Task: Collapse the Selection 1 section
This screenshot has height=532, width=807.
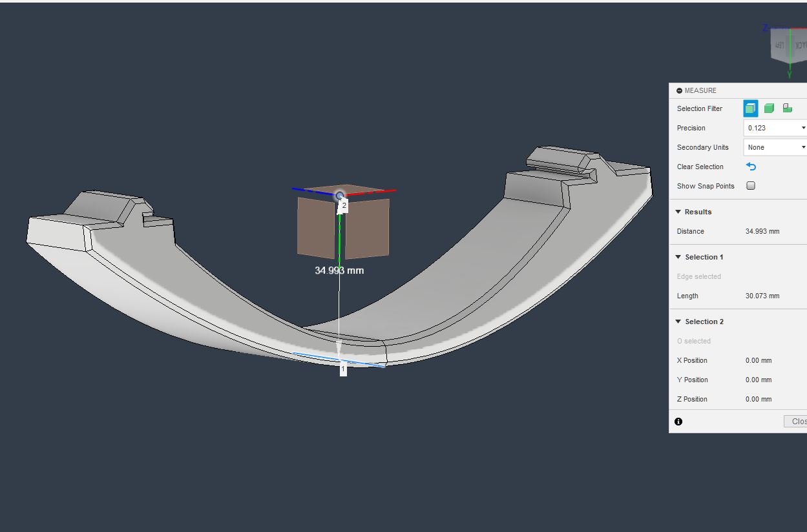Action: pos(678,257)
